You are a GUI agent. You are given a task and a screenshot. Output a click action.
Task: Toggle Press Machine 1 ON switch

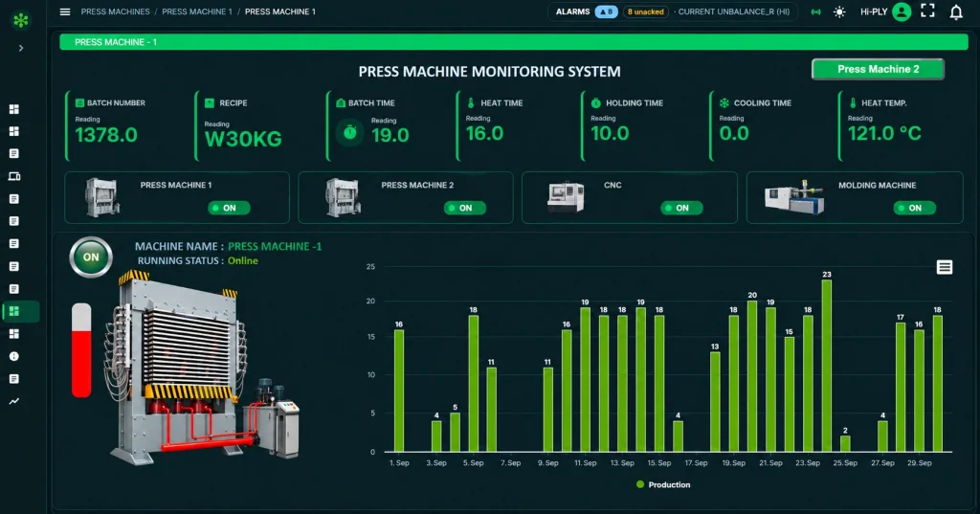230,208
